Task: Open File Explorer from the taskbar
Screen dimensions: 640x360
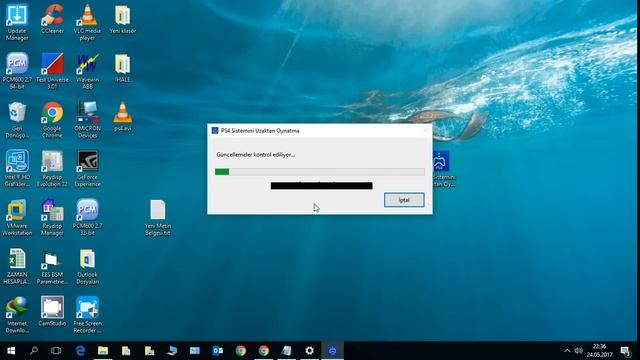Action: [x=103, y=351]
